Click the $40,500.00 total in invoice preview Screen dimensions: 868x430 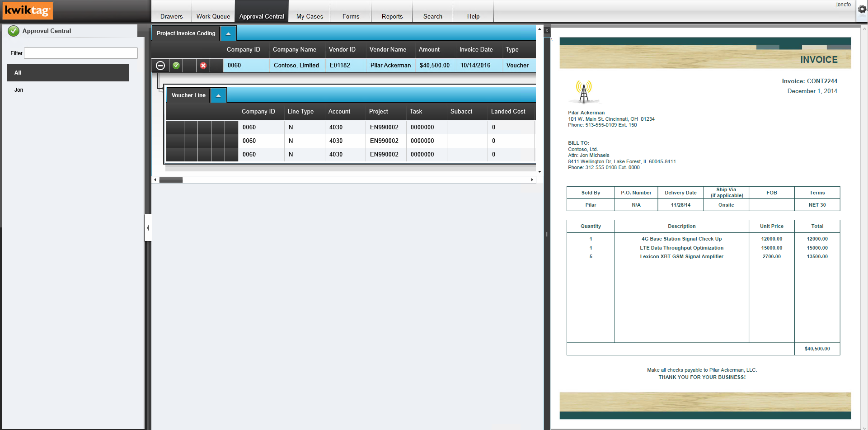point(817,349)
